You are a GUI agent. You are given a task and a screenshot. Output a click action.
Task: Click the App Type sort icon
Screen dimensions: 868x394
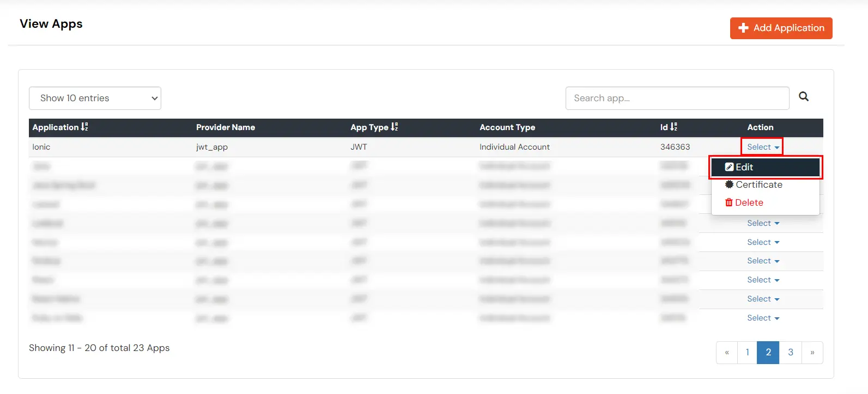pos(394,127)
